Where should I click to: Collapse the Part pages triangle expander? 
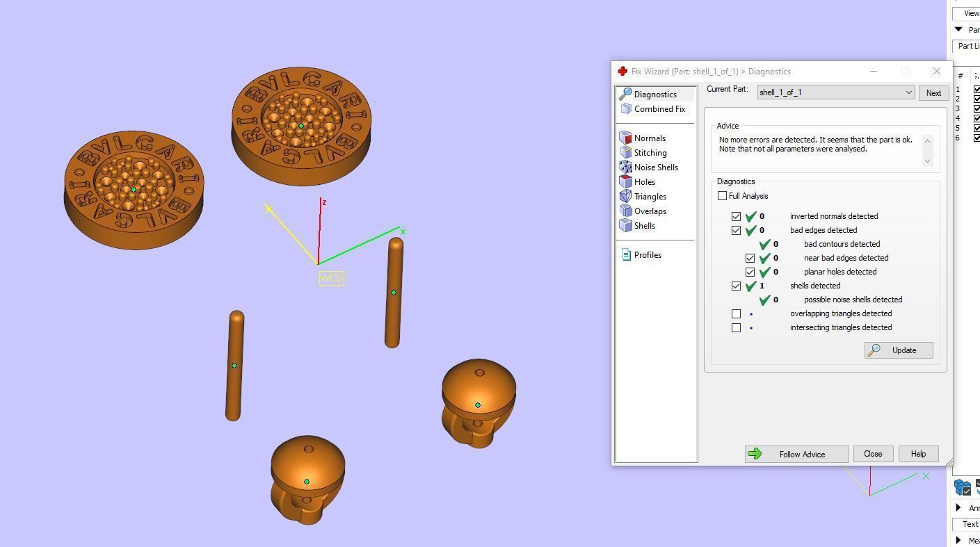(x=958, y=29)
